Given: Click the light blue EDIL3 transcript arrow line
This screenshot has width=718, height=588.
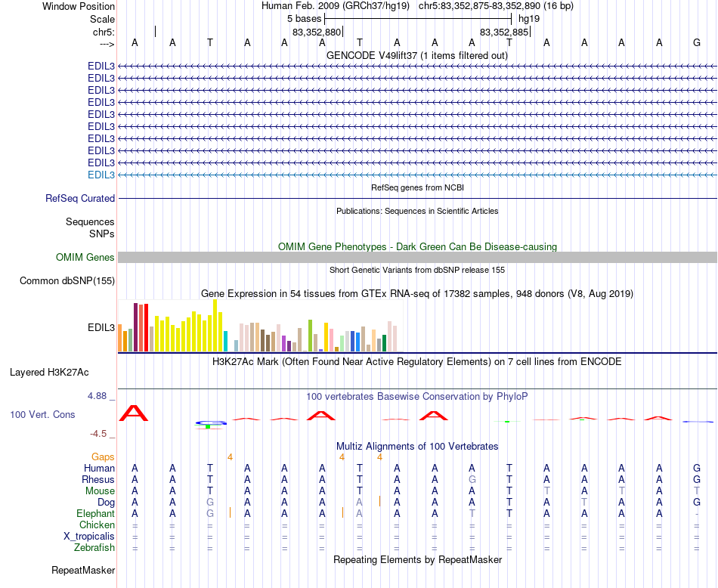Looking at the screenshot, I should point(417,175).
